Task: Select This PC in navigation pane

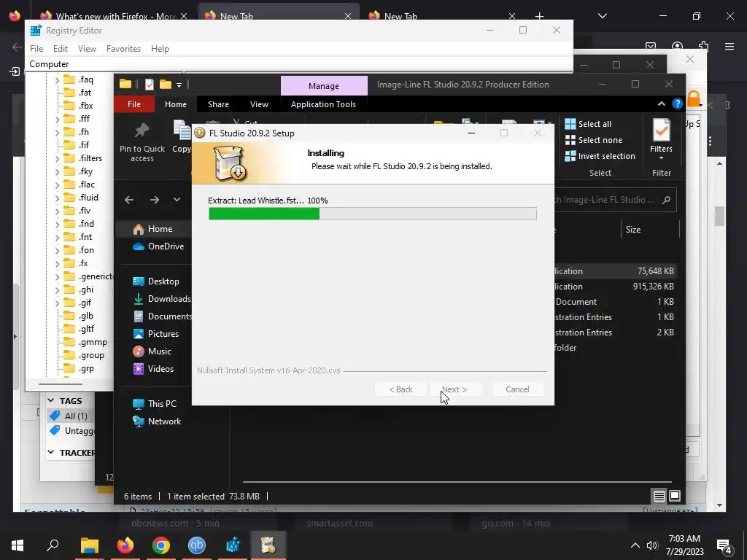Action: [x=155, y=404]
